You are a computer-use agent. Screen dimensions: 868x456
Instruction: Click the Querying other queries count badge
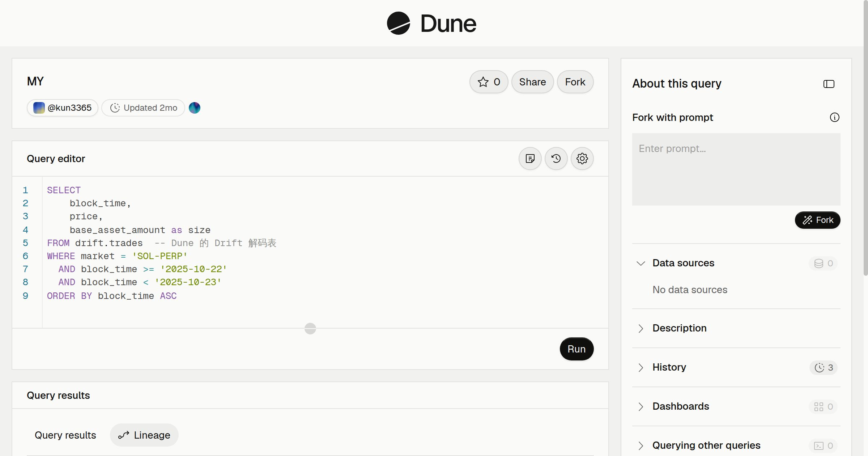[823, 446]
